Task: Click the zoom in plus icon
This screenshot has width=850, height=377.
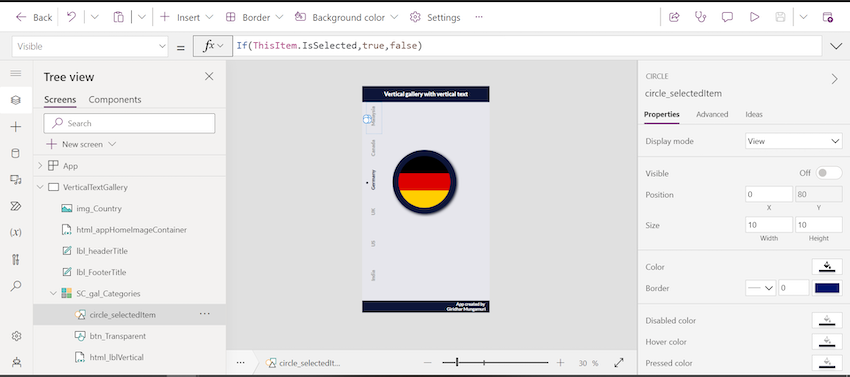Action: coord(561,363)
